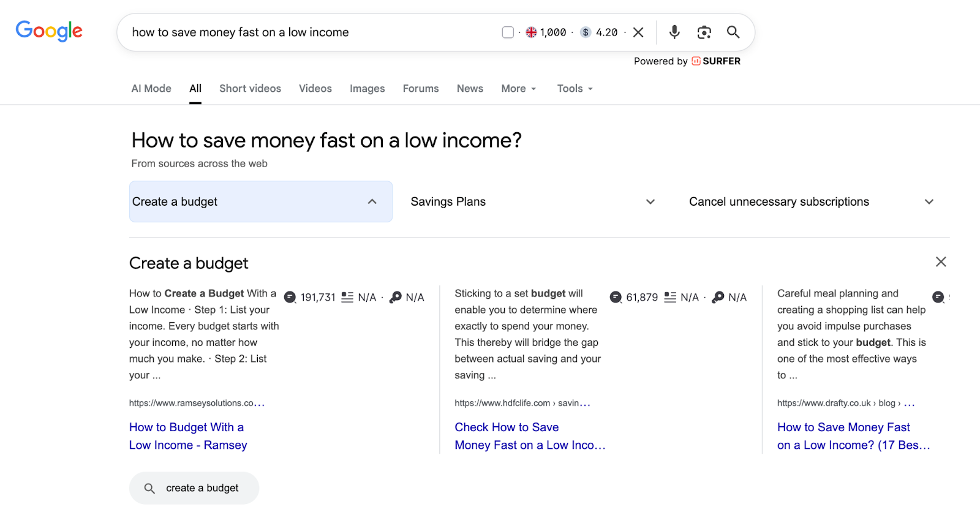The image size is (980, 515).
Task: Open the Tools dropdown
Action: pos(575,88)
